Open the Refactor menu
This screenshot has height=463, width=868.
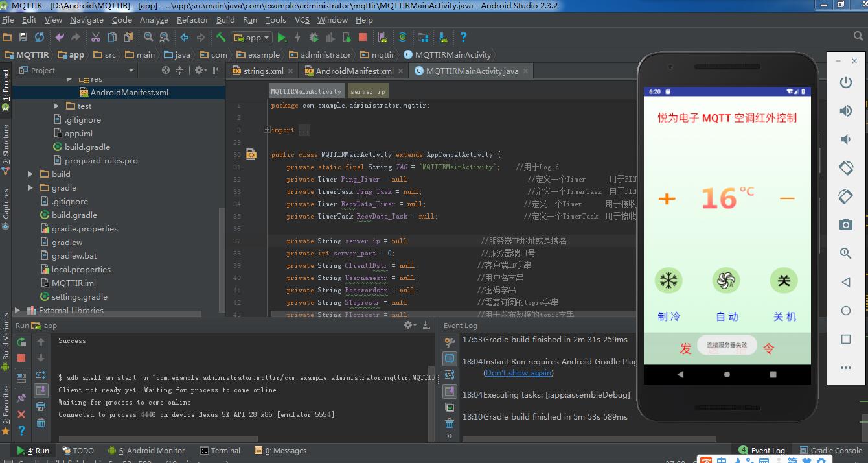[x=192, y=20]
